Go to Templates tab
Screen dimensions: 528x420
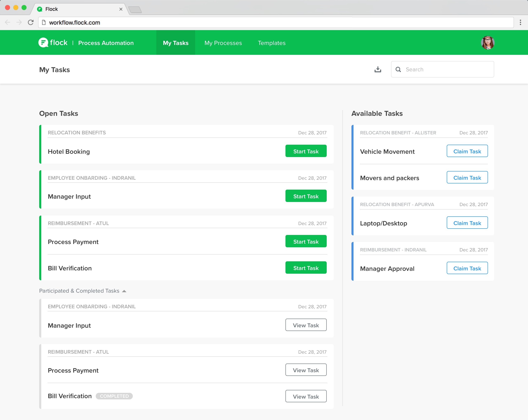click(272, 43)
